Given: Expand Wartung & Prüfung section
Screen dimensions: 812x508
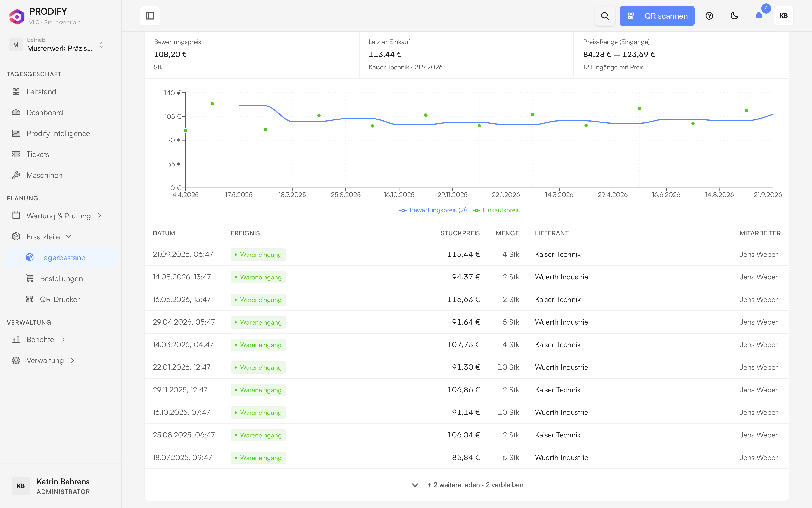Looking at the screenshot, I should pyautogui.click(x=60, y=215).
